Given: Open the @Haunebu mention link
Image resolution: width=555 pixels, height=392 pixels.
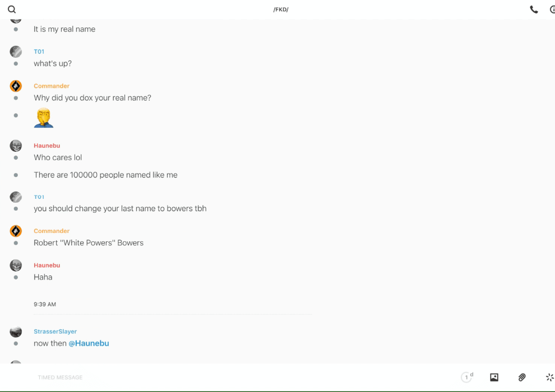Looking at the screenshot, I should (x=89, y=343).
